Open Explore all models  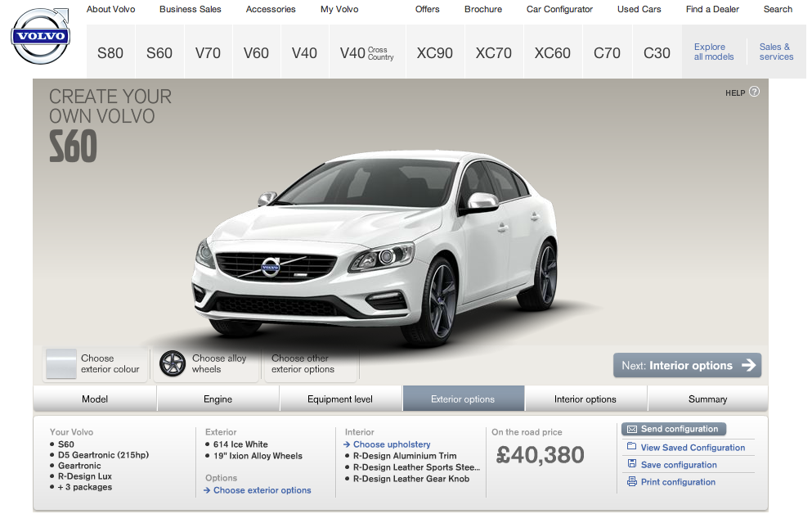714,52
